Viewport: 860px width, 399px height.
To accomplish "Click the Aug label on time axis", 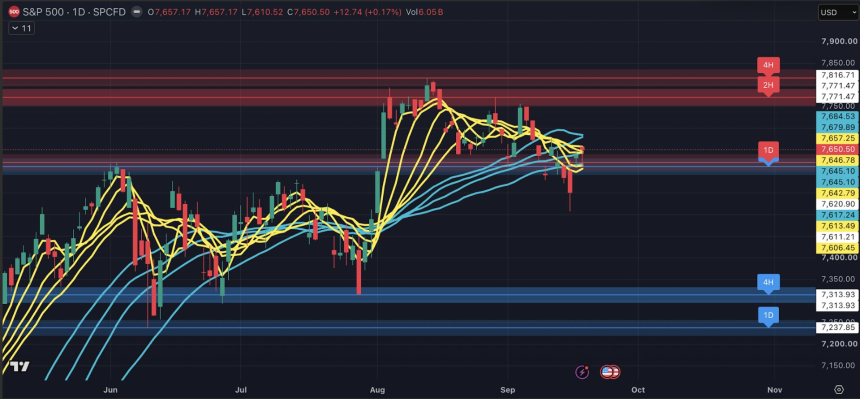I will [377, 390].
